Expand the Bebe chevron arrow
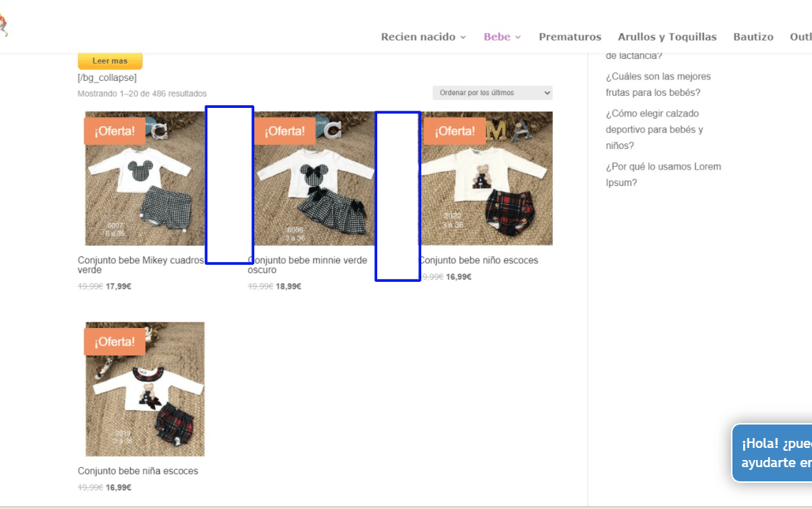The width and height of the screenshot is (812, 509). [x=518, y=37]
